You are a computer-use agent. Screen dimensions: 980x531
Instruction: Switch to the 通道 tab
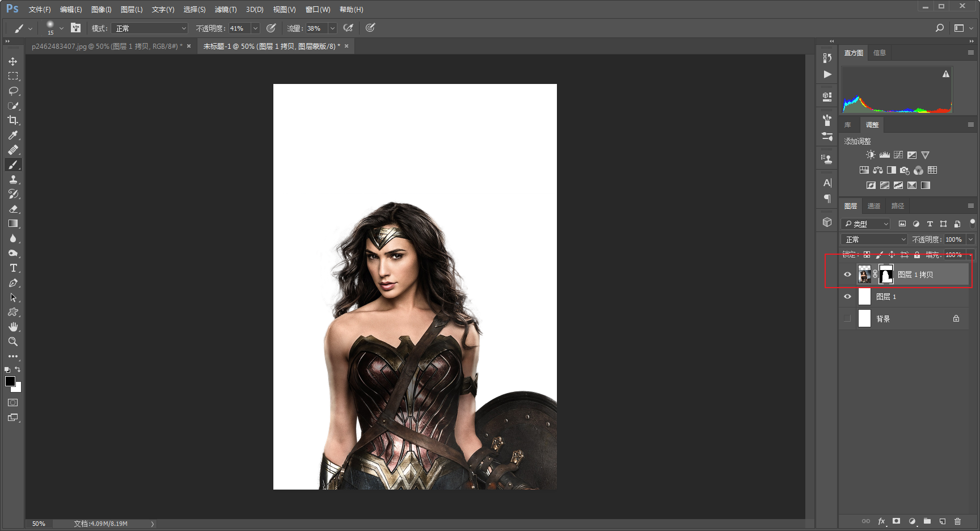coord(874,206)
